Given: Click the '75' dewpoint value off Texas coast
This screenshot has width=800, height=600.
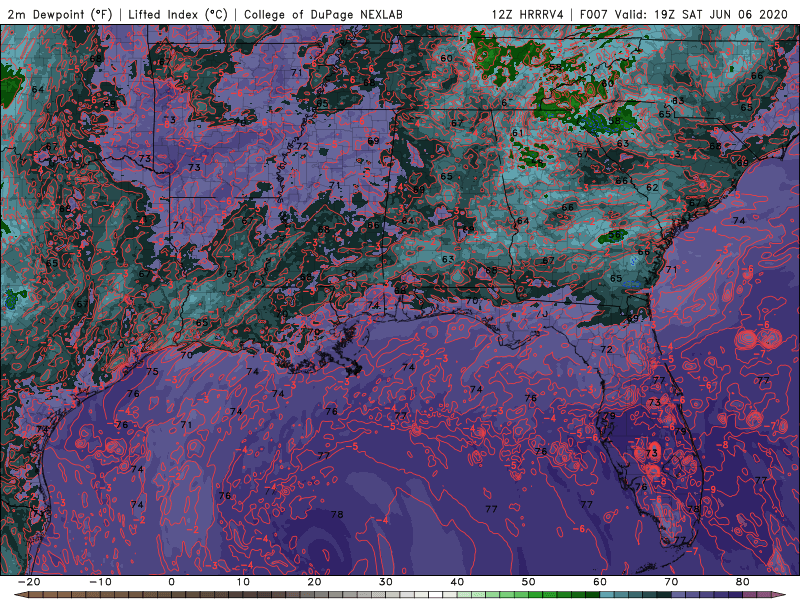Looking at the screenshot, I should (152, 371).
